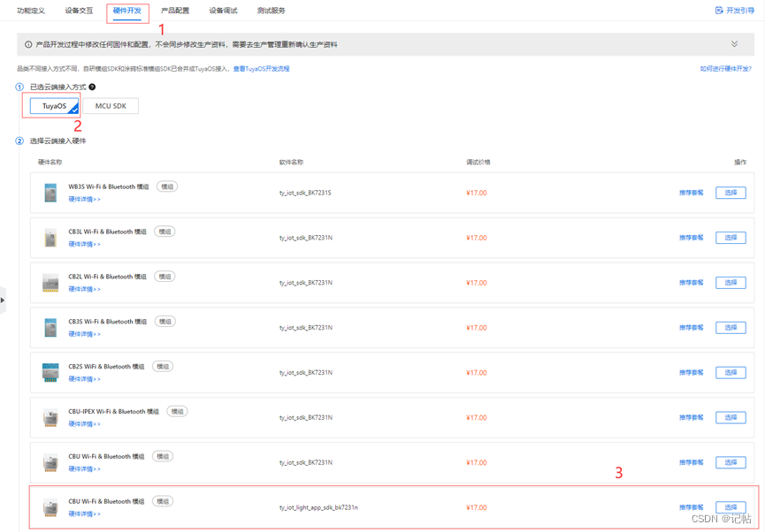Choose MCU SDK access method

point(111,106)
